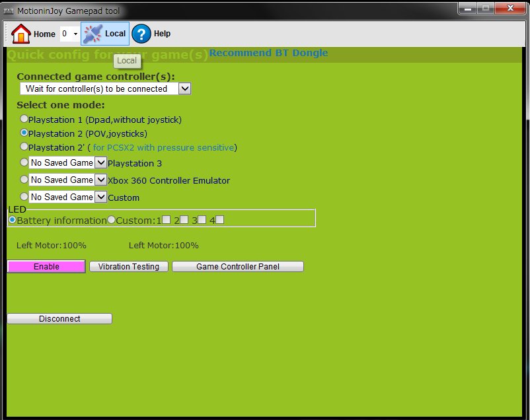The width and height of the screenshot is (530, 420).
Task: Close the MotioninJoy window
Action: click(x=510, y=8)
